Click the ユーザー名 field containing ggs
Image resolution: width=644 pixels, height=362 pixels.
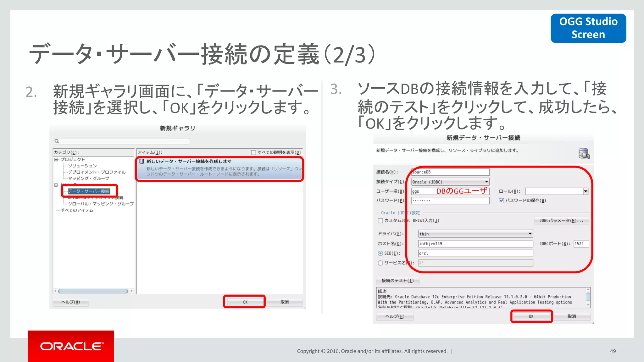click(x=450, y=191)
